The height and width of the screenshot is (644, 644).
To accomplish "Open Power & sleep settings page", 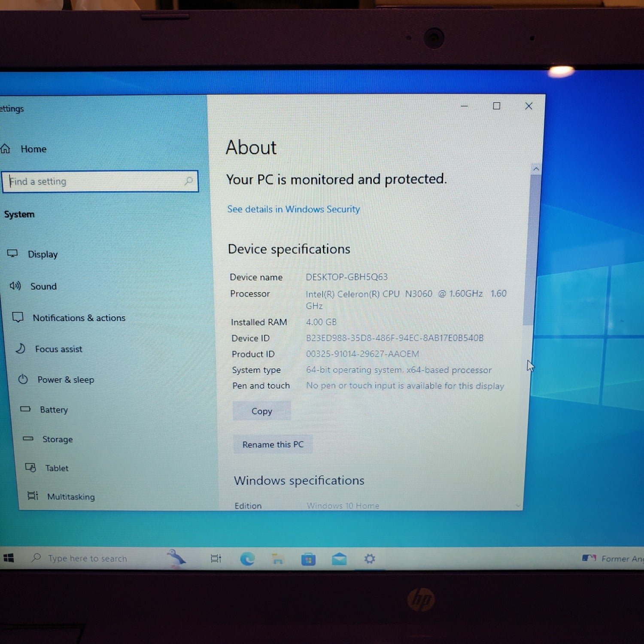I will 66,380.
